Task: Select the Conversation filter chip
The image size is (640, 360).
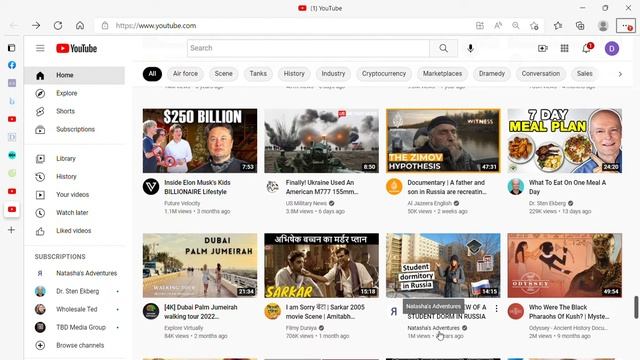Action: [x=540, y=74]
